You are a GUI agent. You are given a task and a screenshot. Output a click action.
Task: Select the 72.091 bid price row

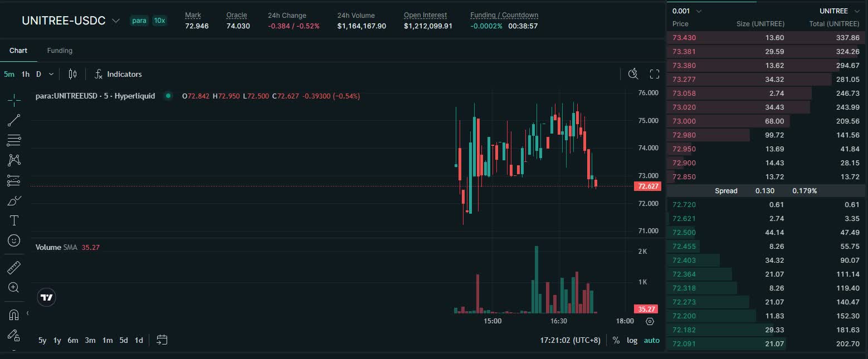pos(767,344)
